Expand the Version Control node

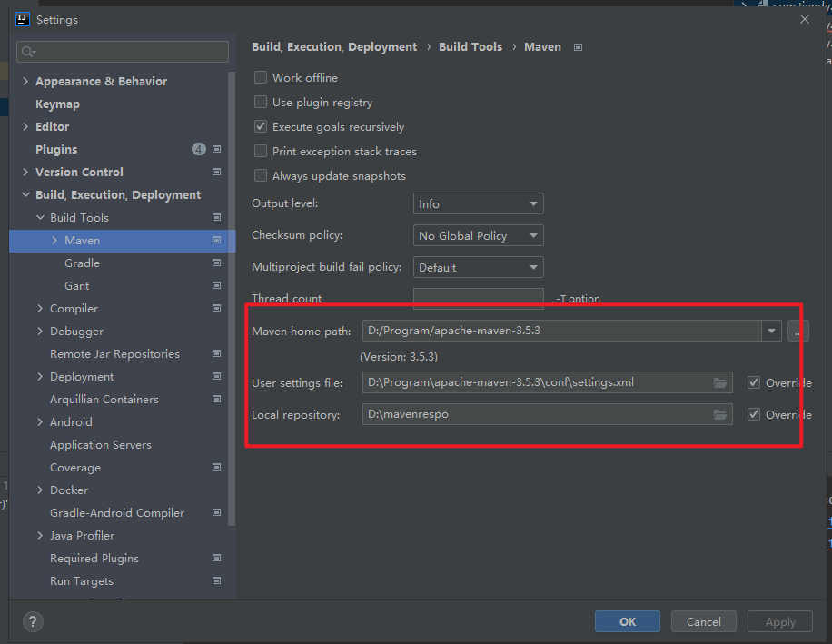[x=25, y=172]
